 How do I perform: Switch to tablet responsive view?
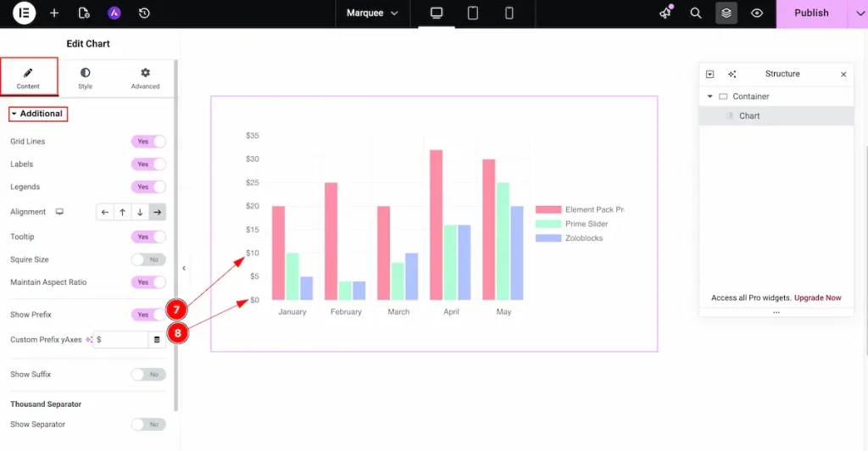point(473,13)
